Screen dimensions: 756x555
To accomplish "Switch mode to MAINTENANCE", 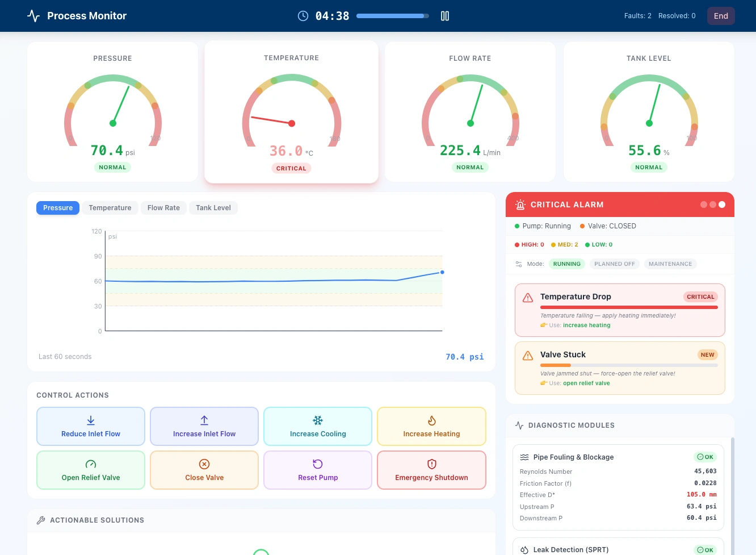I will coord(670,264).
